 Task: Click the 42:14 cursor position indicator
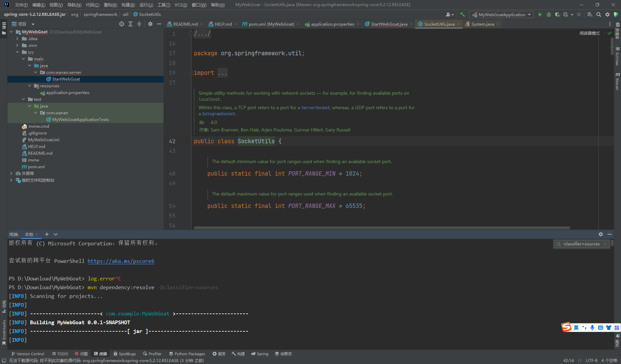tap(568, 361)
